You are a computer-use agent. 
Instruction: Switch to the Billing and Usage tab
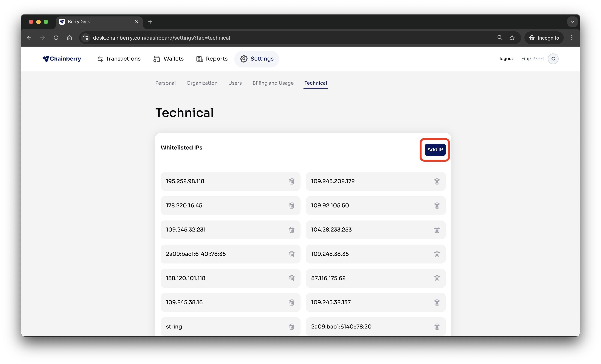273,83
